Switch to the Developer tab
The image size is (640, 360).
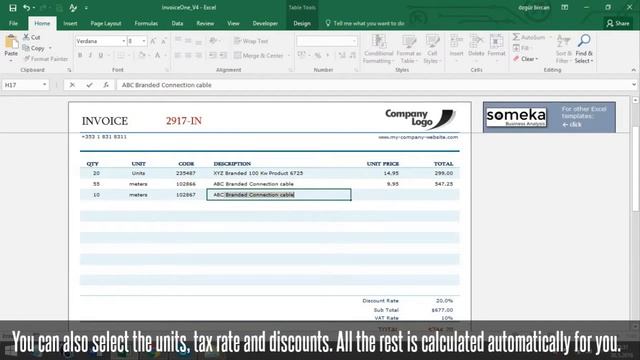pos(265,23)
